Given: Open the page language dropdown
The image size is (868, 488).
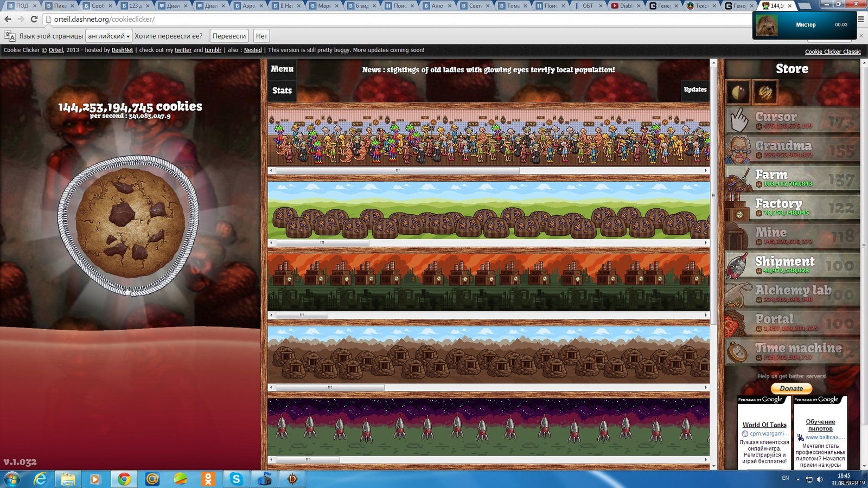Looking at the screenshot, I should 108,36.
